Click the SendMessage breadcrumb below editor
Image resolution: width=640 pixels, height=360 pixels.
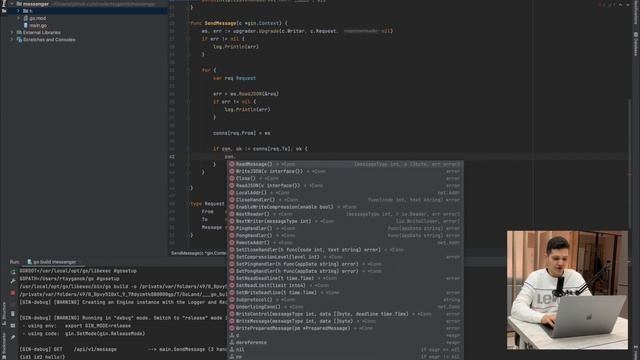pos(198,253)
